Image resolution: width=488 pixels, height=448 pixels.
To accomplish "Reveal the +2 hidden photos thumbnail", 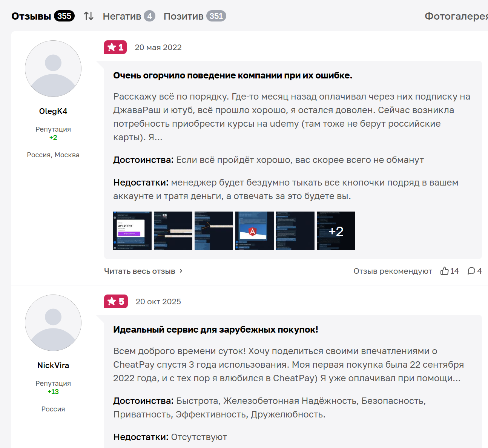I will 336,230.
